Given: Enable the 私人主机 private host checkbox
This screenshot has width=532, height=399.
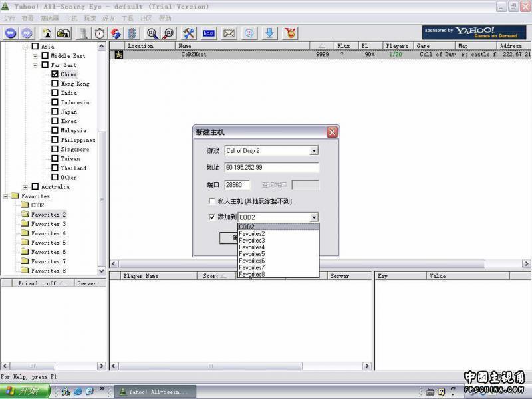Looking at the screenshot, I should click(x=211, y=201).
